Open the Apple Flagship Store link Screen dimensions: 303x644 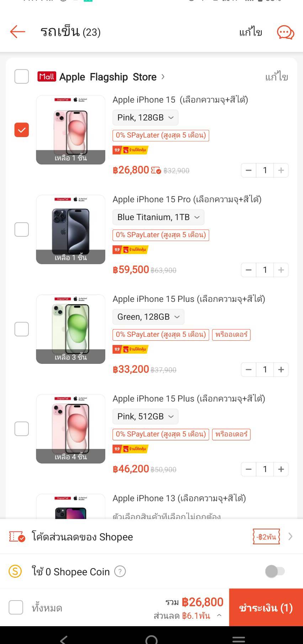pyautogui.click(x=108, y=77)
